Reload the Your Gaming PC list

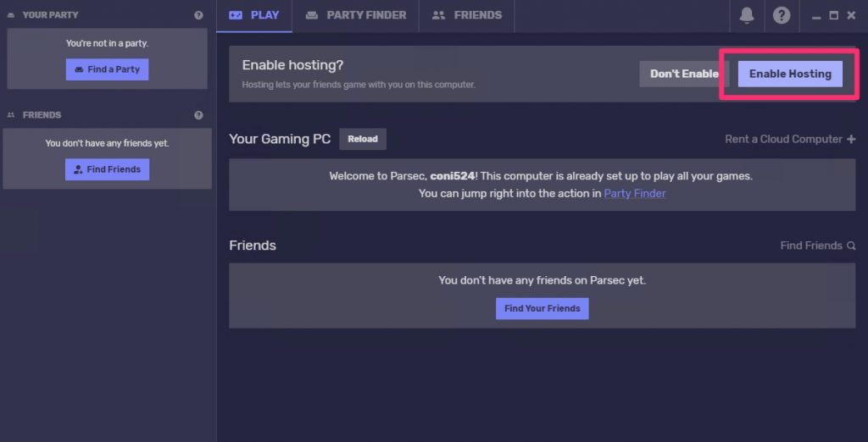pyautogui.click(x=363, y=139)
